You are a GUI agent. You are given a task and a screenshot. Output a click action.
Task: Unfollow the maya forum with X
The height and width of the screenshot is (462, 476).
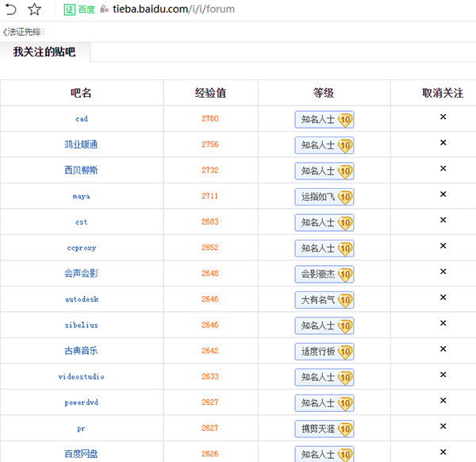coord(443,194)
